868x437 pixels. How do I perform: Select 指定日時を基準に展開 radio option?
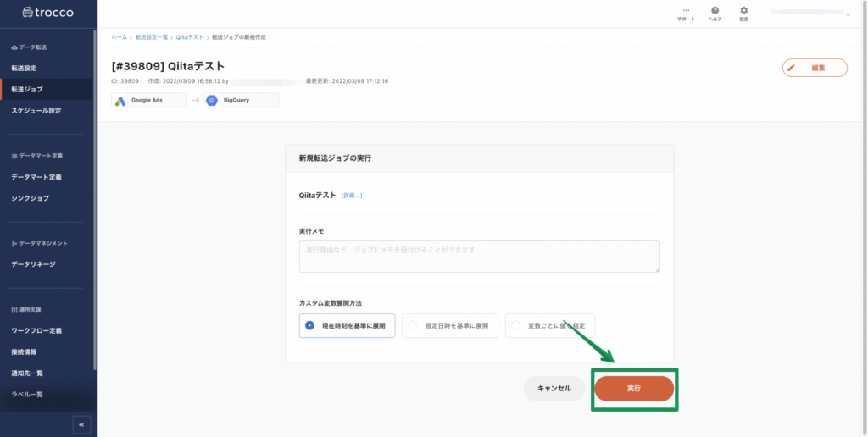click(x=414, y=325)
